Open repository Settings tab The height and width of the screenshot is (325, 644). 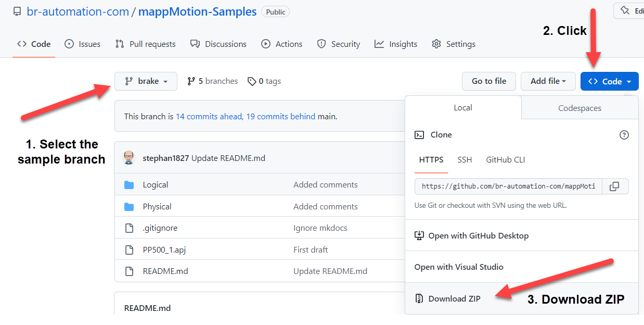(x=454, y=44)
